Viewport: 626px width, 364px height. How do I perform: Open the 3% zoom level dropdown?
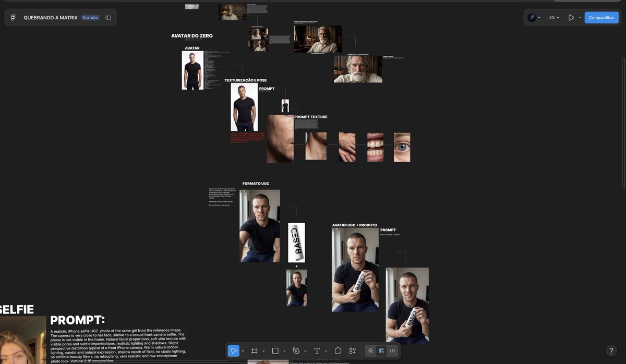pos(554,18)
